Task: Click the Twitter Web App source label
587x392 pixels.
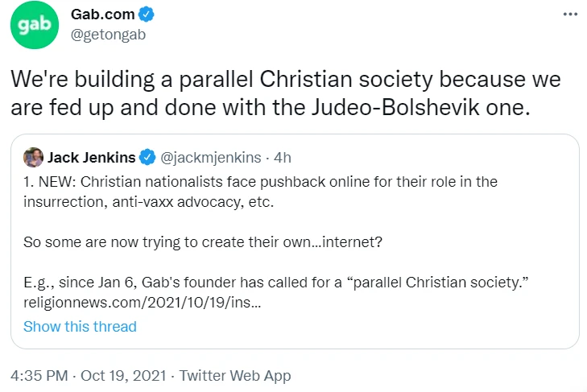Action: click(234, 375)
